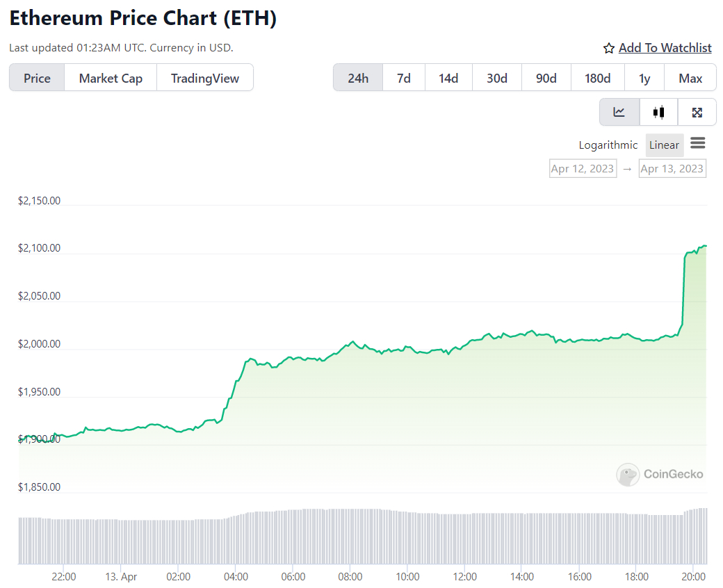This screenshot has width=723, height=588.
Task: Show the Max time range
Action: (x=690, y=78)
